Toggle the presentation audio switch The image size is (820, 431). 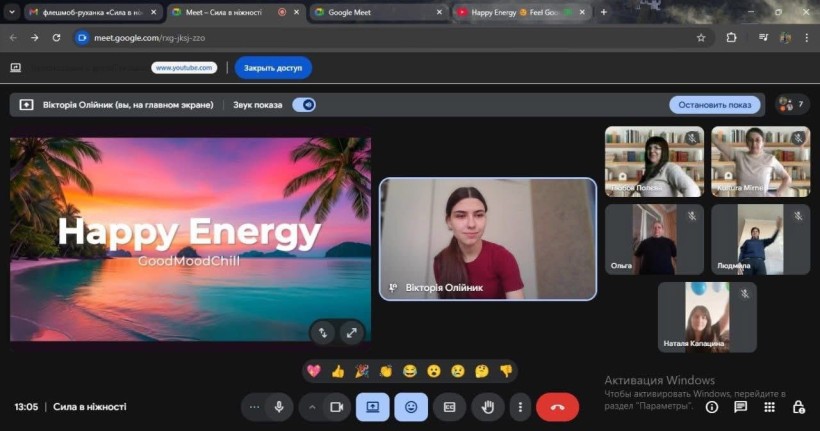pos(304,104)
